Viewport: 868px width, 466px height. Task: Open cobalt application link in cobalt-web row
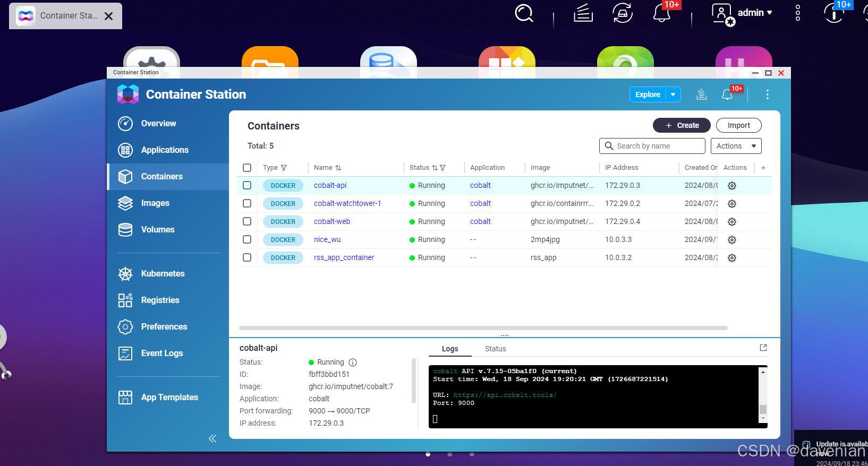point(480,221)
